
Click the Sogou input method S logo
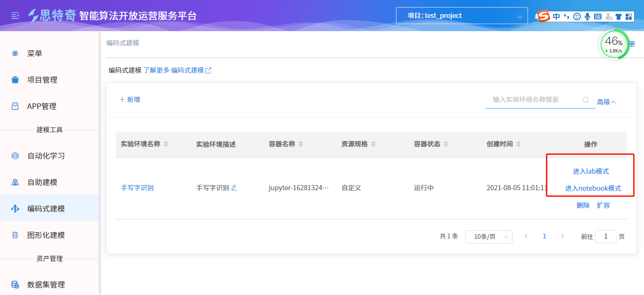click(x=544, y=16)
